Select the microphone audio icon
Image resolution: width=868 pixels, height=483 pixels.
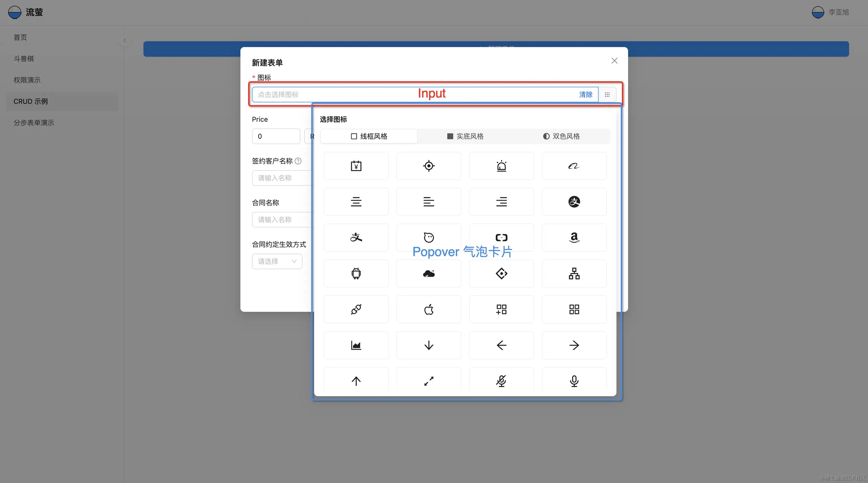(x=574, y=381)
